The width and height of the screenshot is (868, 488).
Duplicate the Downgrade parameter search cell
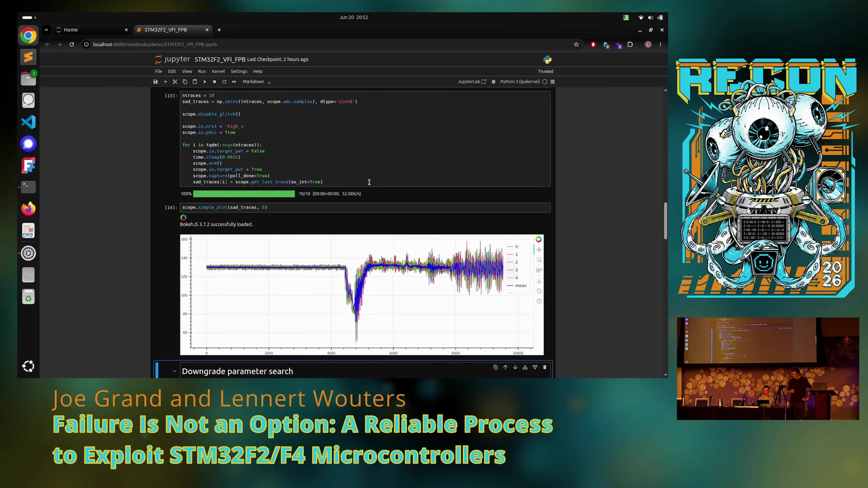click(x=495, y=367)
